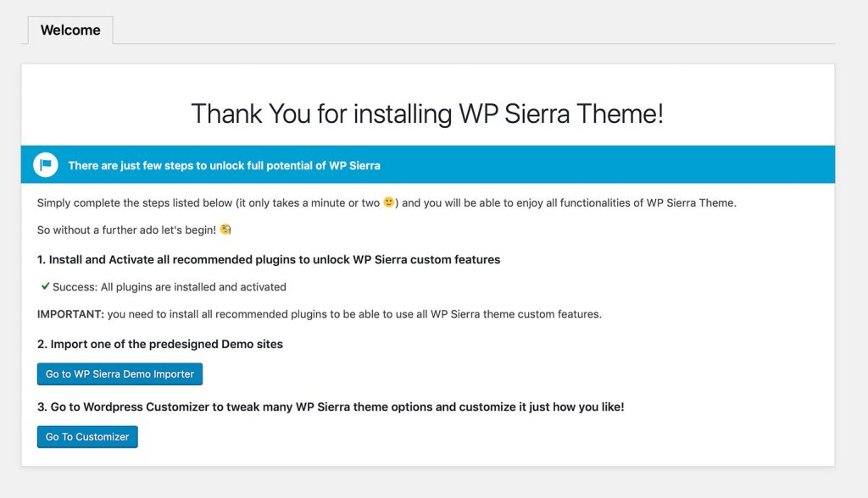This screenshot has width=868, height=498.
Task: Click the Thank You for installing heading
Action: point(427,113)
